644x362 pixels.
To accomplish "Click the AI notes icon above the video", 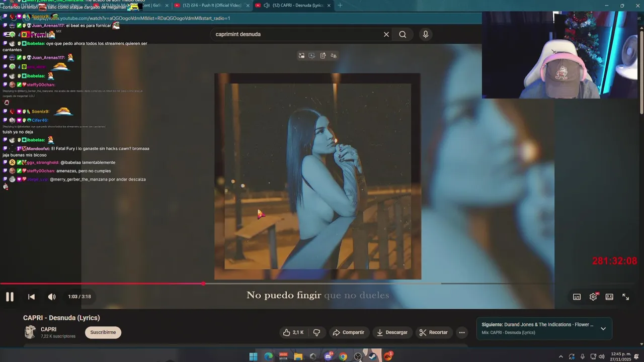I will (323, 55).
